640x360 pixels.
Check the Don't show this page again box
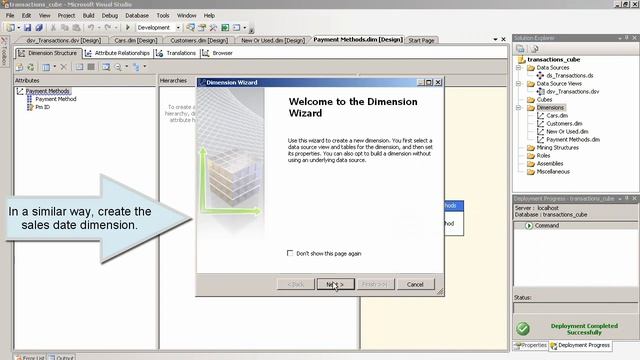(290, 253)
